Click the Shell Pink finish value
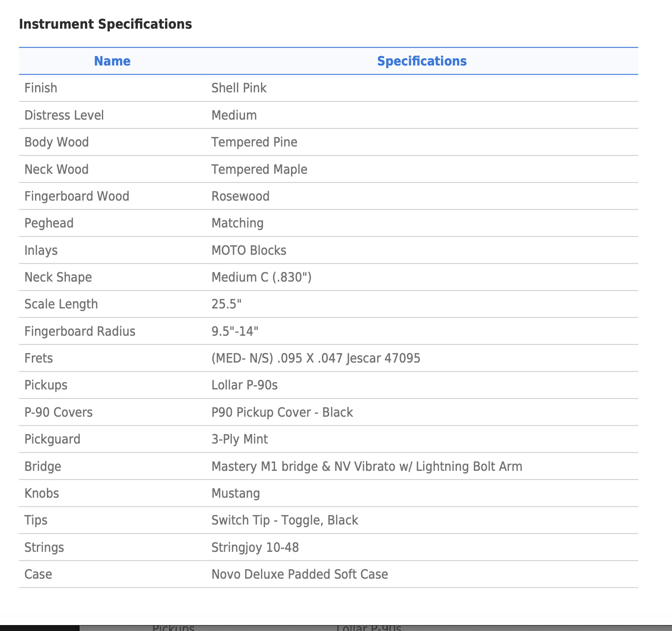Image resolution: width=672 pixels, height=631 pixels. (x=239, y=88)
